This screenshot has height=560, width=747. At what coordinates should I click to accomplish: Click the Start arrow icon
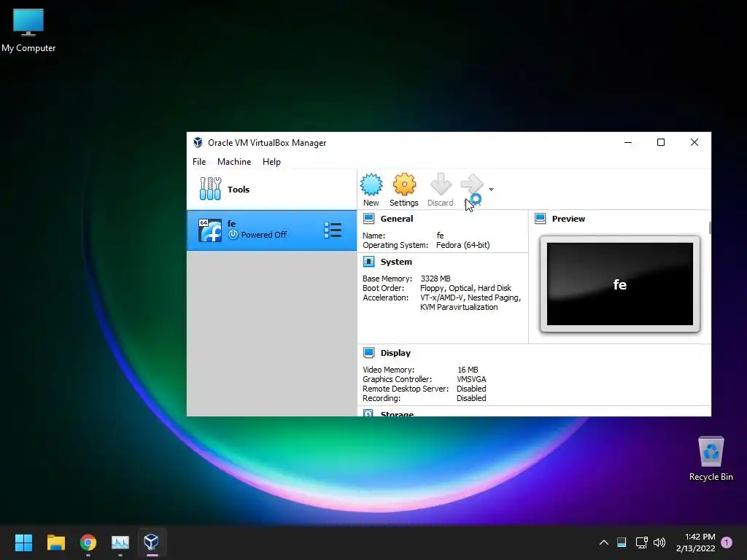coord(472,184)
